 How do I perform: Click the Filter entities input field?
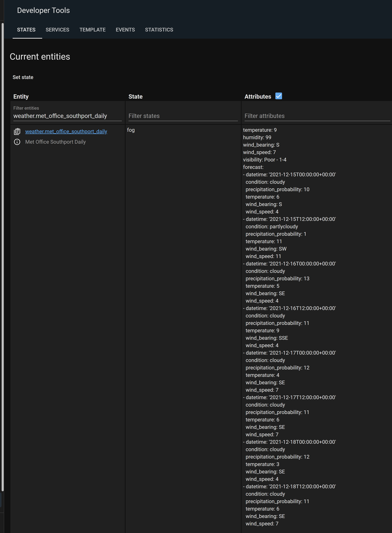pyautogui.click(x=67, y=116)
